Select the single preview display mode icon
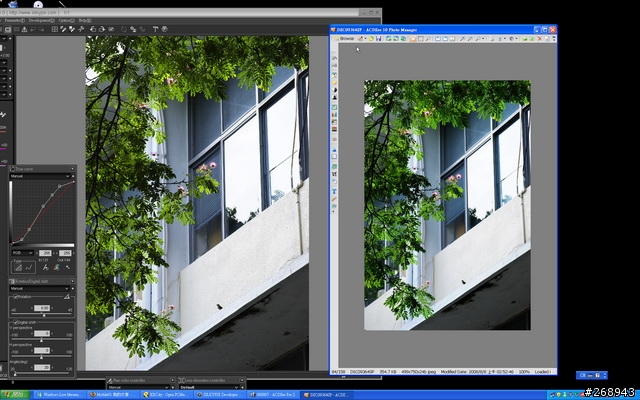640x400 pixels. point(8,29)
